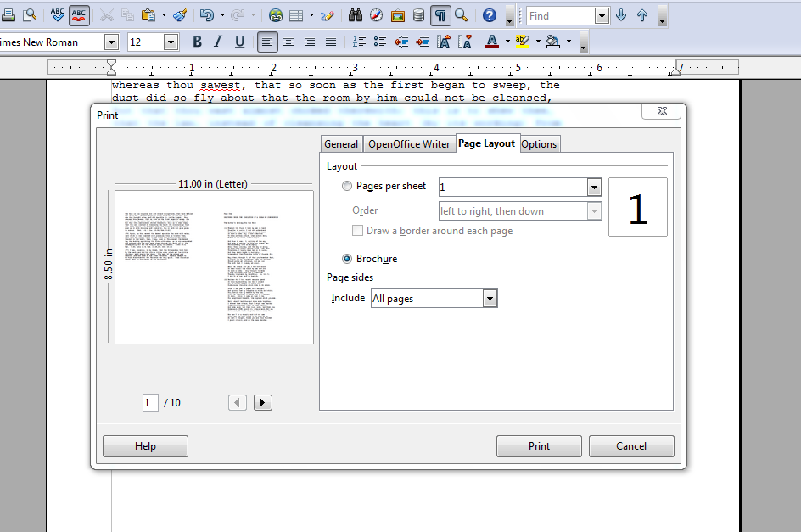Screen dimensions: 801x532
Task: Open Page Preview icon
Action: [30, 15]
